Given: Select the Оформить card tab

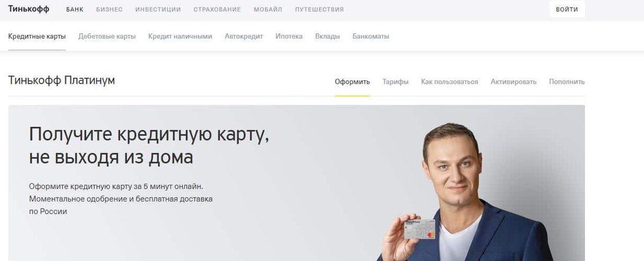Looking at the screenshot, I should [352, 82].
